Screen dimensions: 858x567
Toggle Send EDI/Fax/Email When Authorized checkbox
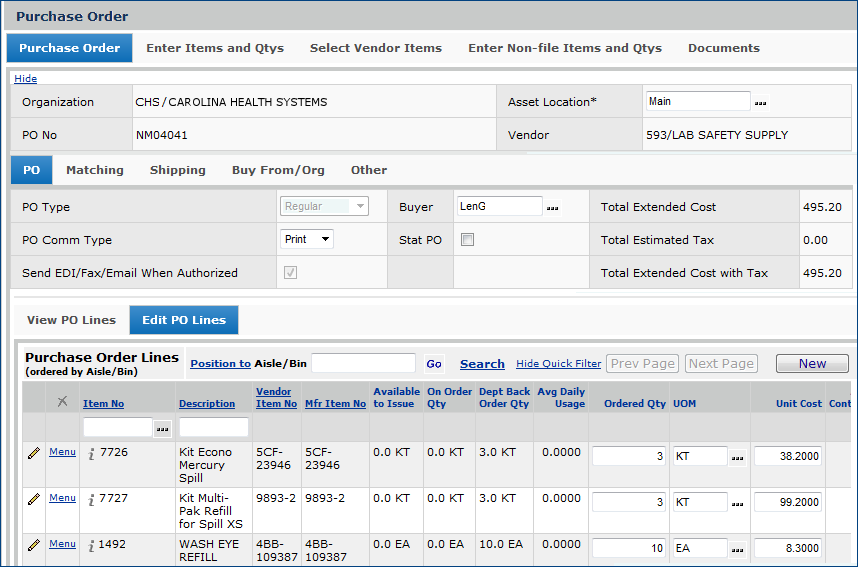point(291,273)
